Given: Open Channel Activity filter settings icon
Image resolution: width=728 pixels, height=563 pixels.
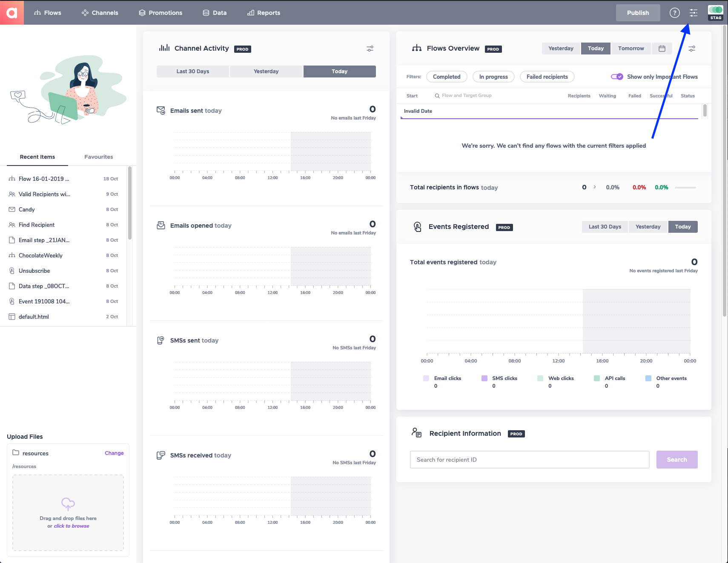Looking at the screenshot, I should point(370,49).
